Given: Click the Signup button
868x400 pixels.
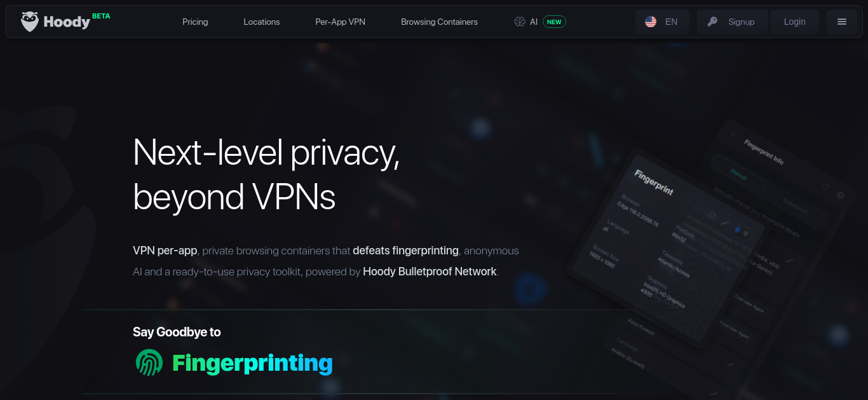Looking at the screenshot, I should tap(733, 22).
